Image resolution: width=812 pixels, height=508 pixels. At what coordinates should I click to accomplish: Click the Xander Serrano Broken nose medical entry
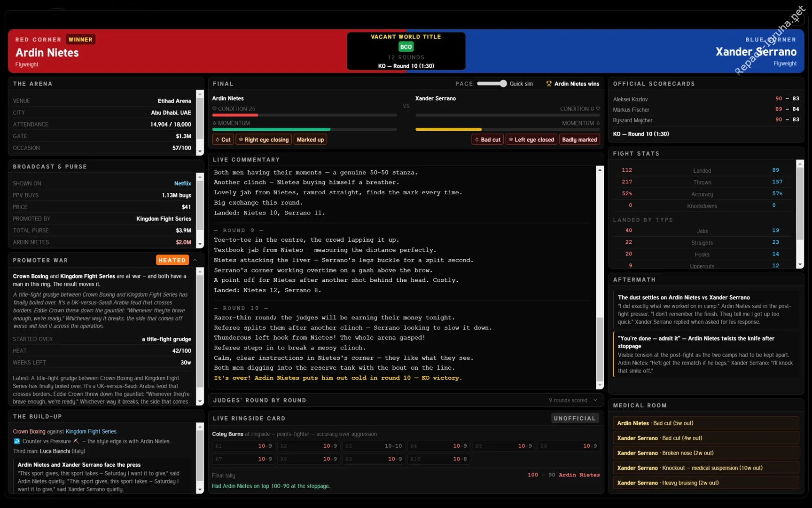pos(706,453)
